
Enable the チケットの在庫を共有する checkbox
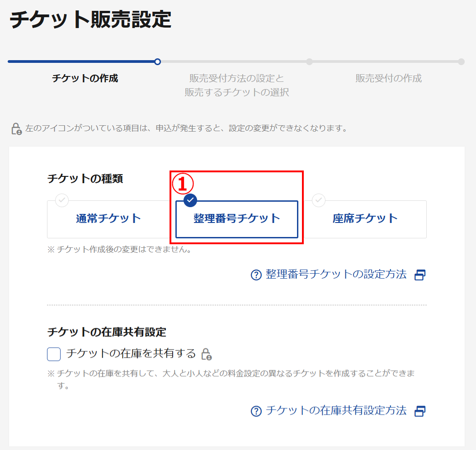[x=53, y=355]
